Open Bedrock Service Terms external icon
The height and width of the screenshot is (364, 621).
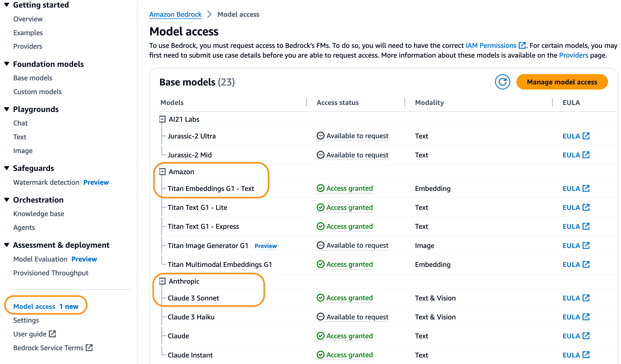tap(89, 348)
